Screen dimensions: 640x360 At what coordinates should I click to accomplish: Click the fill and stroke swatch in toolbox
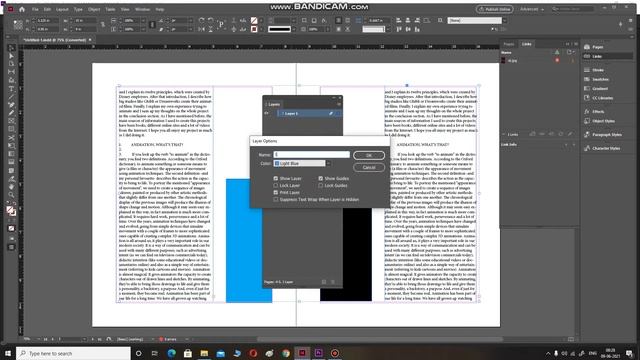11,211
